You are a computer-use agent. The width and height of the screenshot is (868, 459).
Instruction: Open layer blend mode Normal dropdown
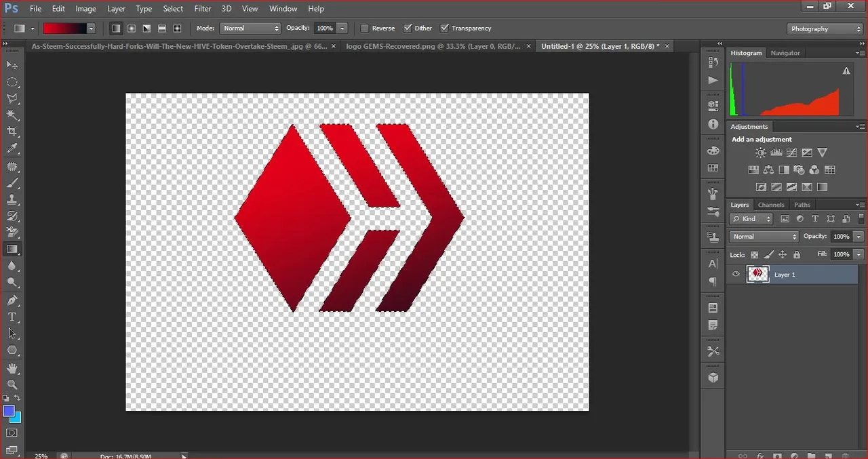[x=764, y=237]
